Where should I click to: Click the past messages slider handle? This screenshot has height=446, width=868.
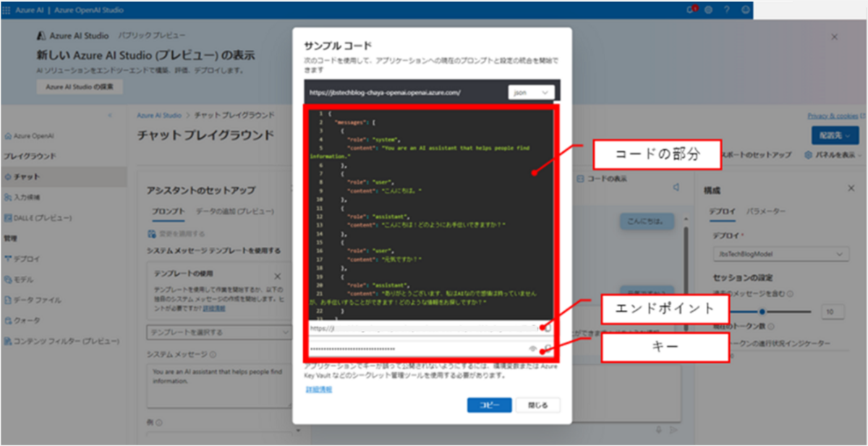click(x=762, y=311)
